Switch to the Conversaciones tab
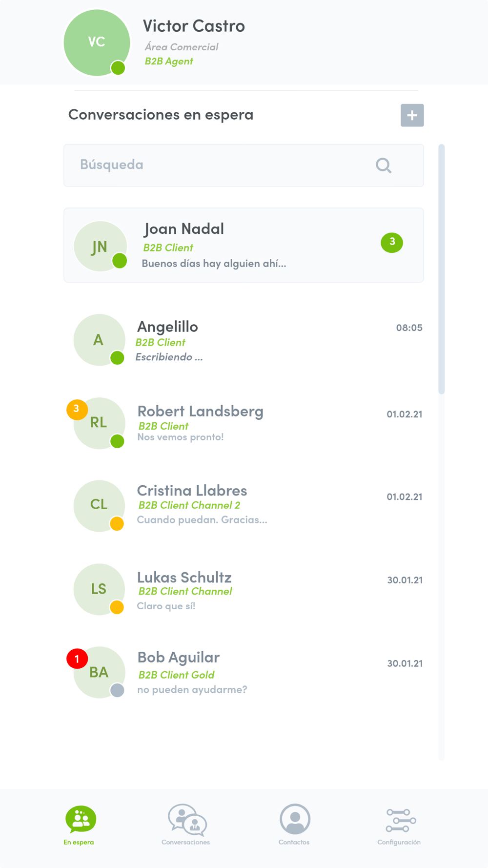This screenshot has width=488, height=868. click(x=186, y=825)
